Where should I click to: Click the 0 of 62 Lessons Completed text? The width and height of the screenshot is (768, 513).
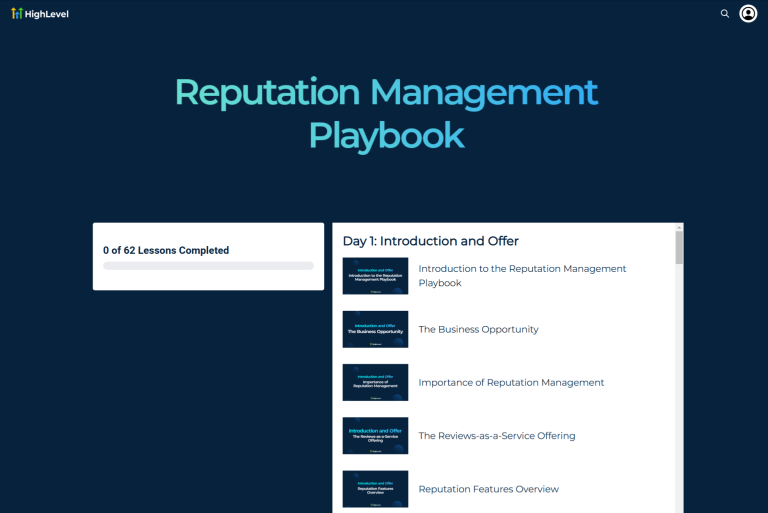click(x=166, y=250)
